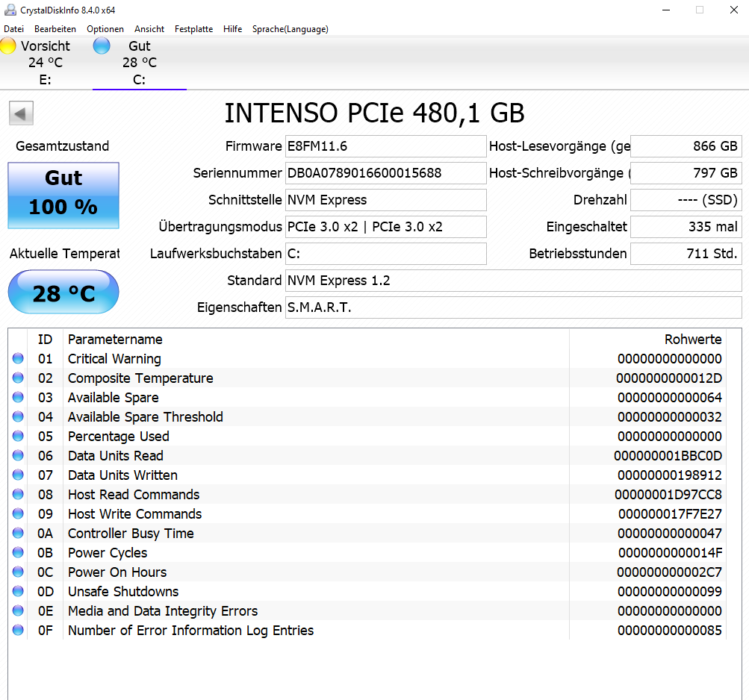Click the status dot beside Power Cycles
This screenshot has width=749, height=700.
pos(18,552)
